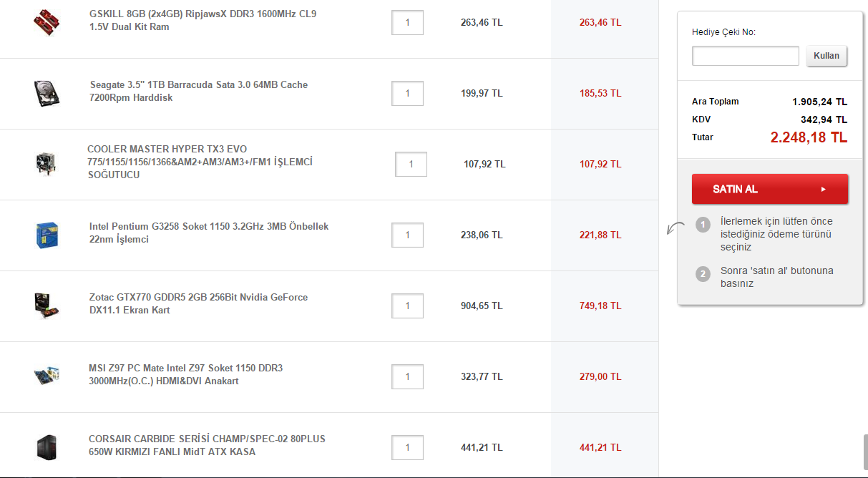
Task: Open the Zotac GTX770 Ekran Kart link
Action: [x=198, y=303]
